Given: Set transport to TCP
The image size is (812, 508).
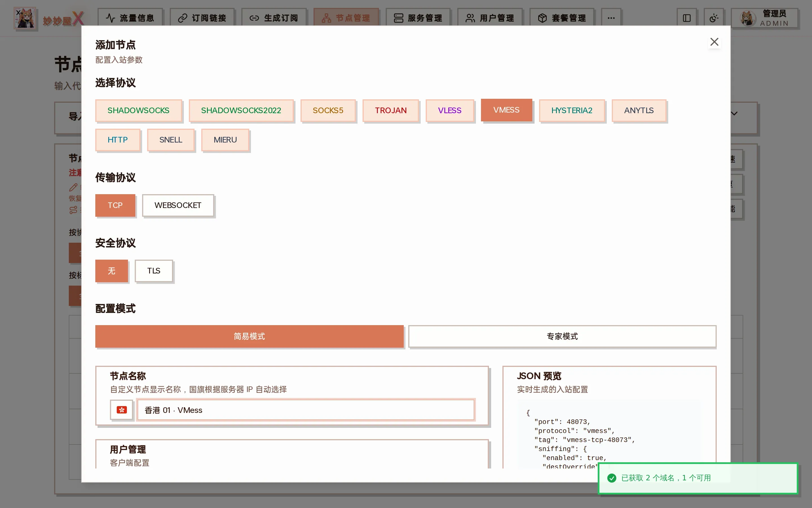Looking at the screenshot, I should (x=115, y=205).
